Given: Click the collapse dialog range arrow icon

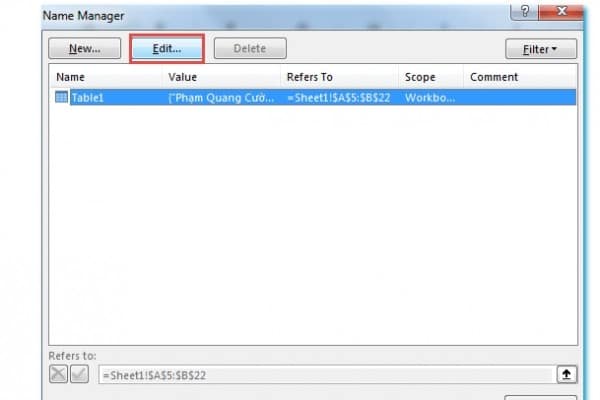Looking at the screenshot, I should [x=567, y=374].
